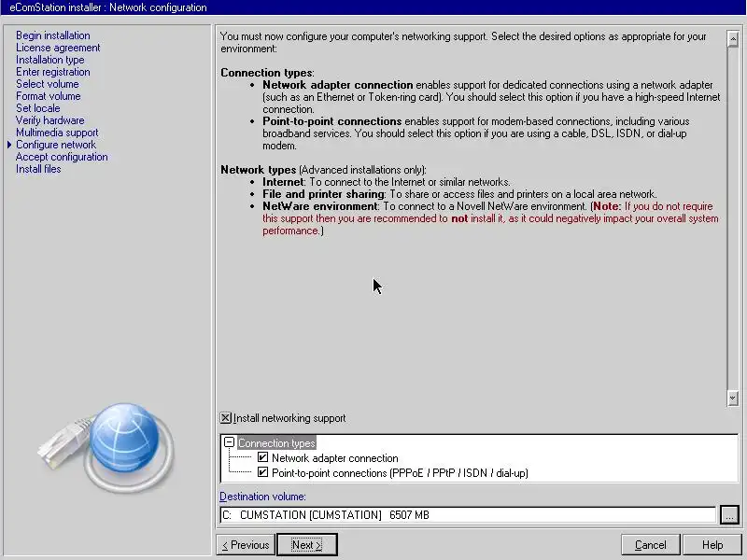Click the 'File and printer sharing' text
The image size is (747, 560).
[x=323, y=194]
